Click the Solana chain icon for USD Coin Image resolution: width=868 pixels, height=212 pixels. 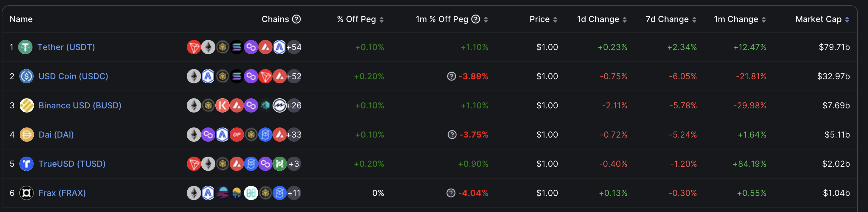(x=237, y=76)
